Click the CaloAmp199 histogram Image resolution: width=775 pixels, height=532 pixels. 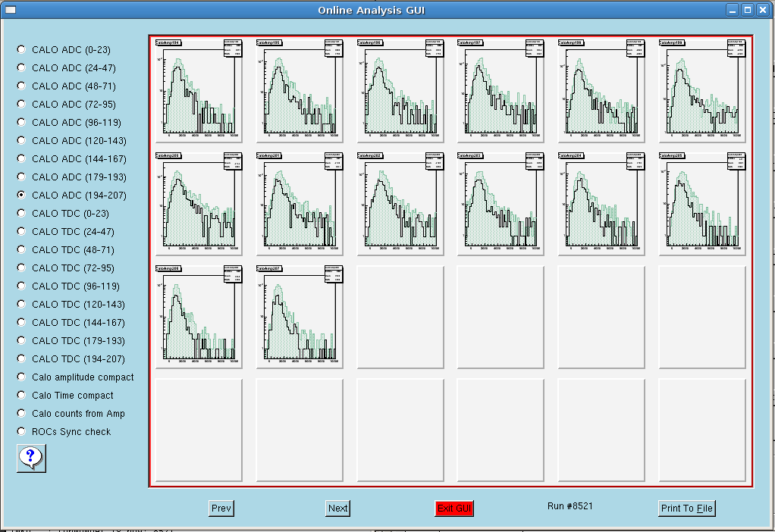coord(702,91)
